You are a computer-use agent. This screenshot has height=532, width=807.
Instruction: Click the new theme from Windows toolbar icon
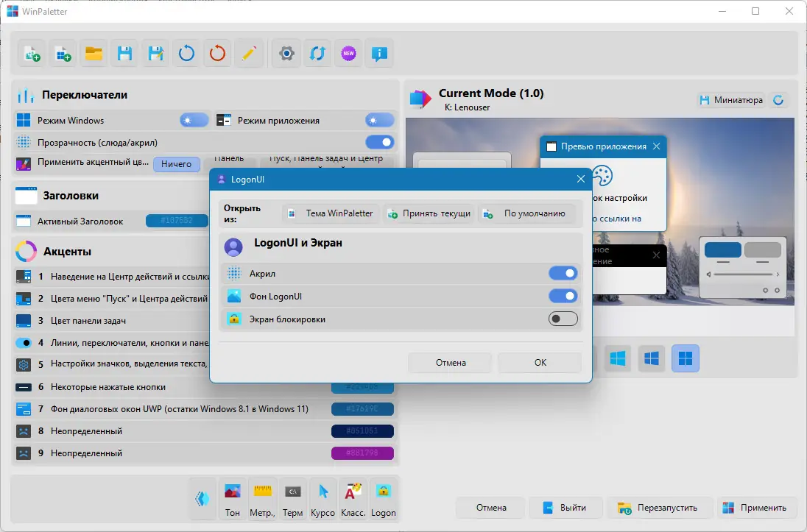click(63, 54)
